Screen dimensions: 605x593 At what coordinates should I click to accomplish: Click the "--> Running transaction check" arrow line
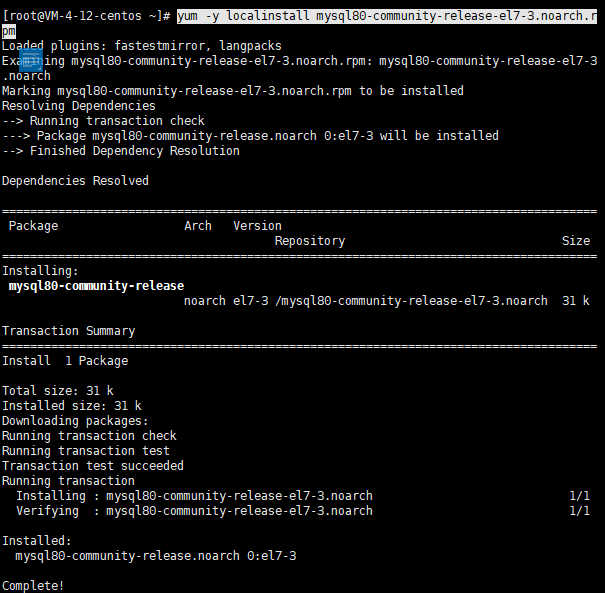[x=103, y=121]
